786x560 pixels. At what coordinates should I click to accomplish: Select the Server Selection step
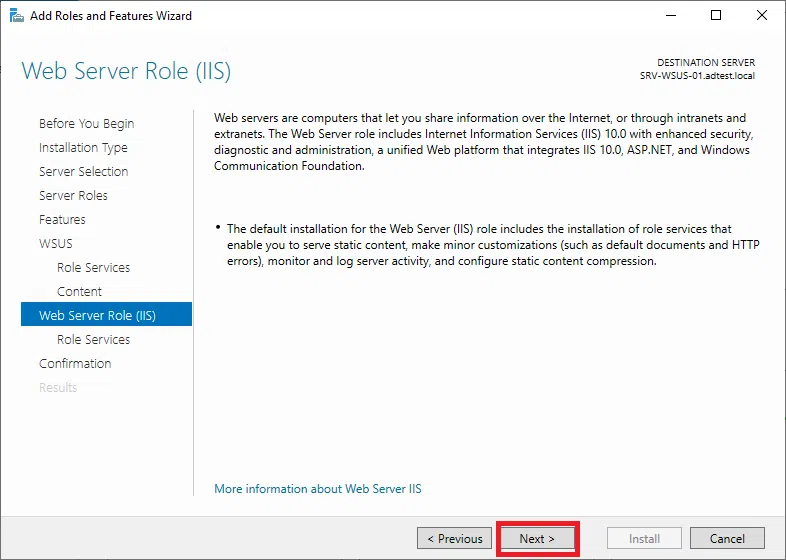pos(83,172)
